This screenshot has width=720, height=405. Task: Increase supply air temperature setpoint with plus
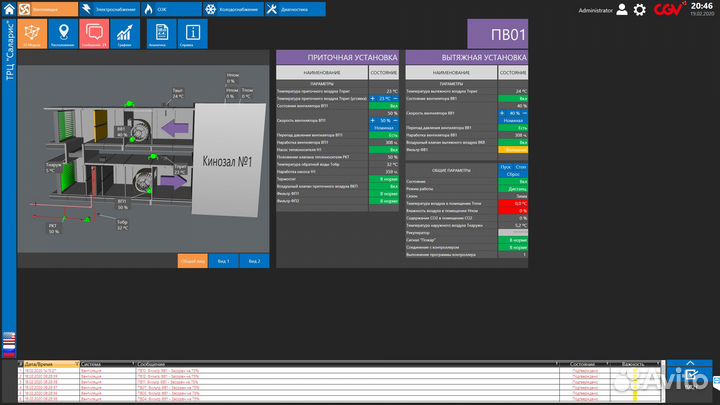click(x=372, y=98)
